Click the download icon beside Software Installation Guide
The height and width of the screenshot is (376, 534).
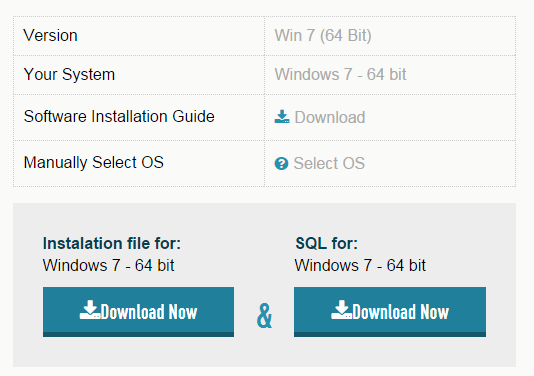(x=282, y=117)
